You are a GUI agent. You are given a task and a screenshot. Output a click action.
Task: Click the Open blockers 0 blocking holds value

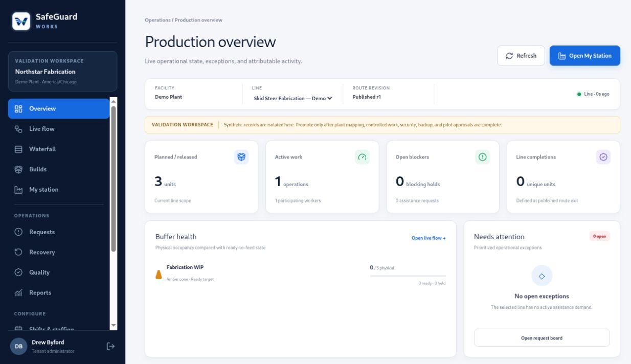(x=418, y=181)
